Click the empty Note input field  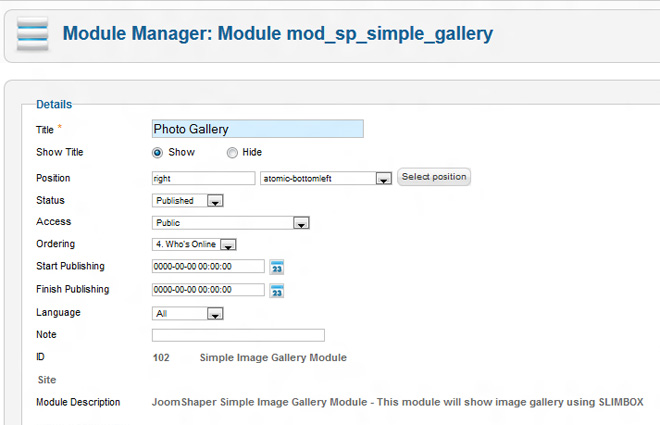238,335
